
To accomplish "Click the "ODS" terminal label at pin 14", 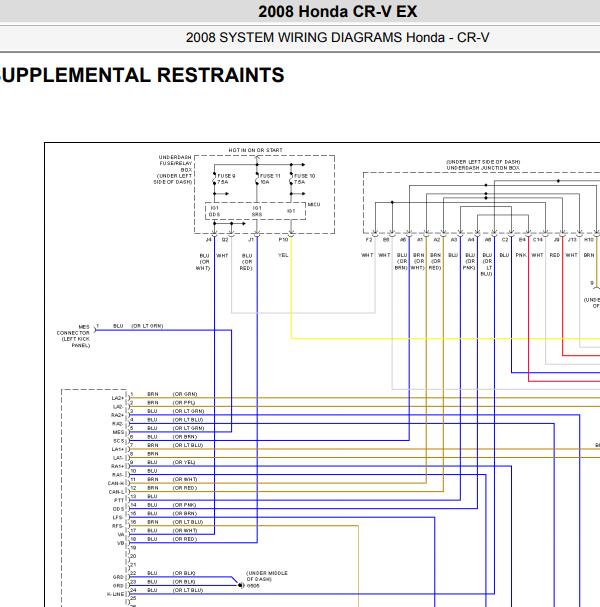I will pos(118,509).
